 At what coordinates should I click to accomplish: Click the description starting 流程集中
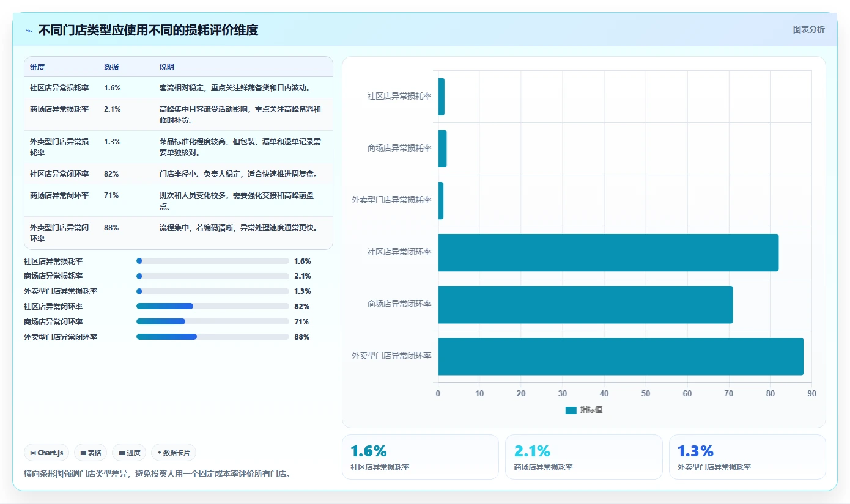[x=239, y=228]
